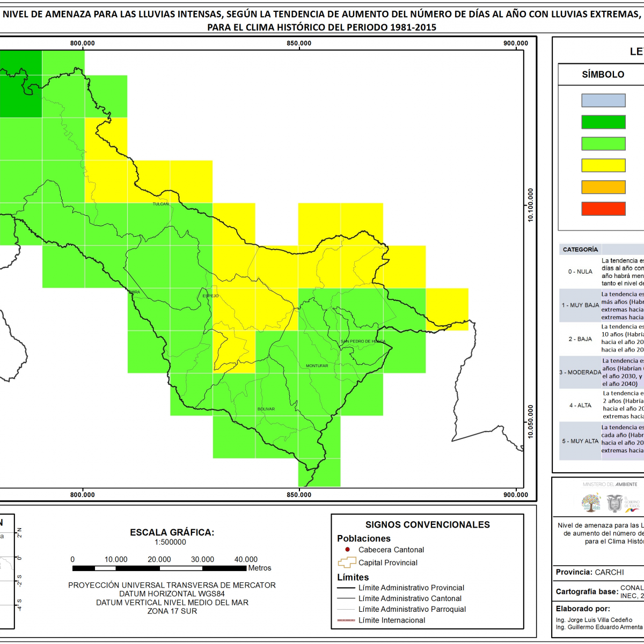Viewport: 644px width, 644px height.
Task: Click the 10.050.000 northing coordinate label
Action: (531, 421)
